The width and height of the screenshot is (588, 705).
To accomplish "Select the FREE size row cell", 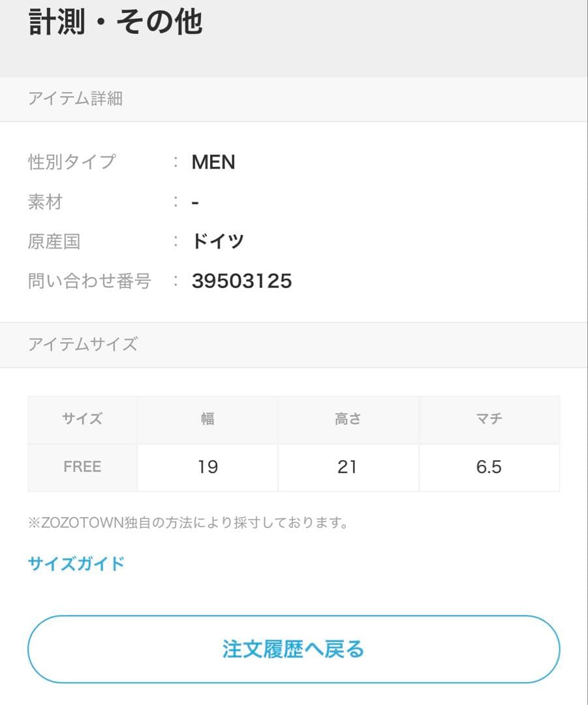I will pos(82,467).
